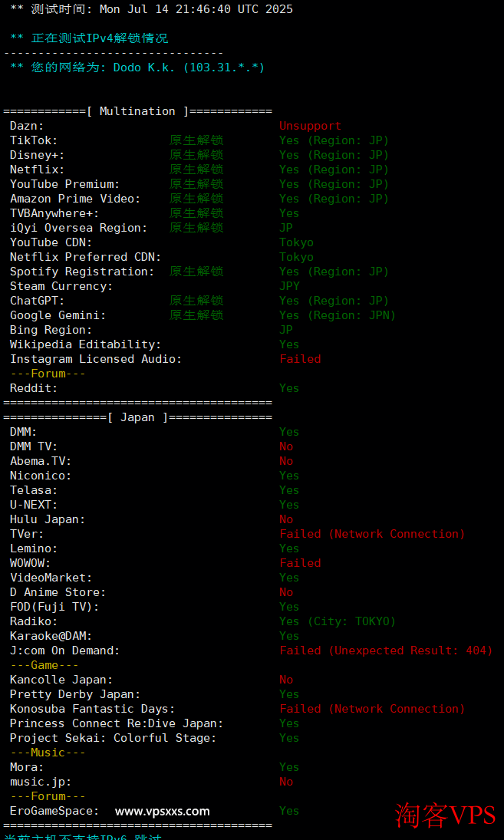
Task: Click the Disney+ 原生解锁 label
Action: 196,155
